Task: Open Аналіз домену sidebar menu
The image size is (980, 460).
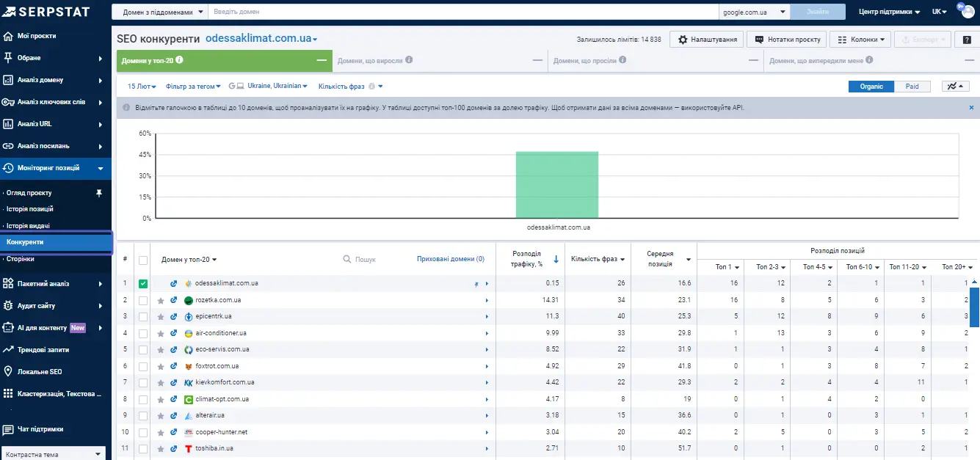Action: [56, 80]
